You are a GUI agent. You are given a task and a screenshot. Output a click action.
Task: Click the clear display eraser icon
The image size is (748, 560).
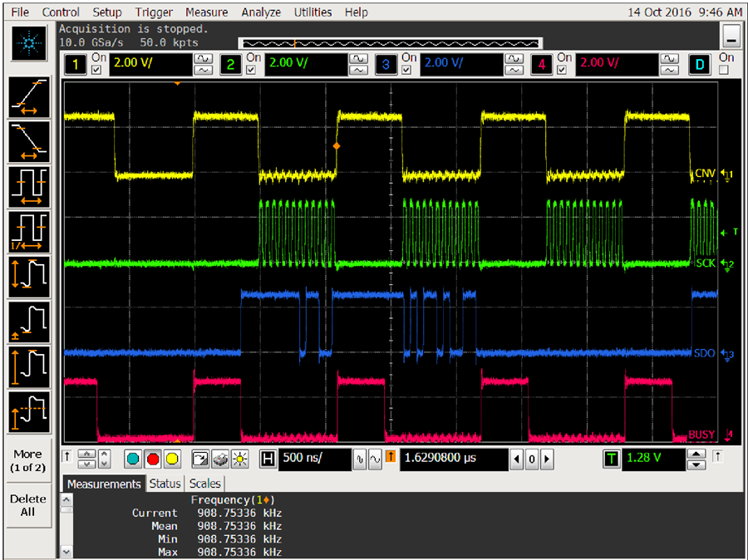[220, 459]
